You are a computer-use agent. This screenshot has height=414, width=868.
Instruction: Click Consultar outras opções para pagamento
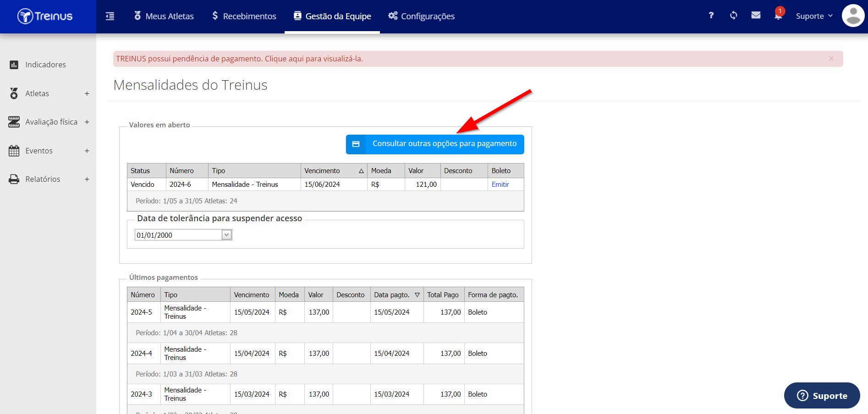[x=435, y=144]
